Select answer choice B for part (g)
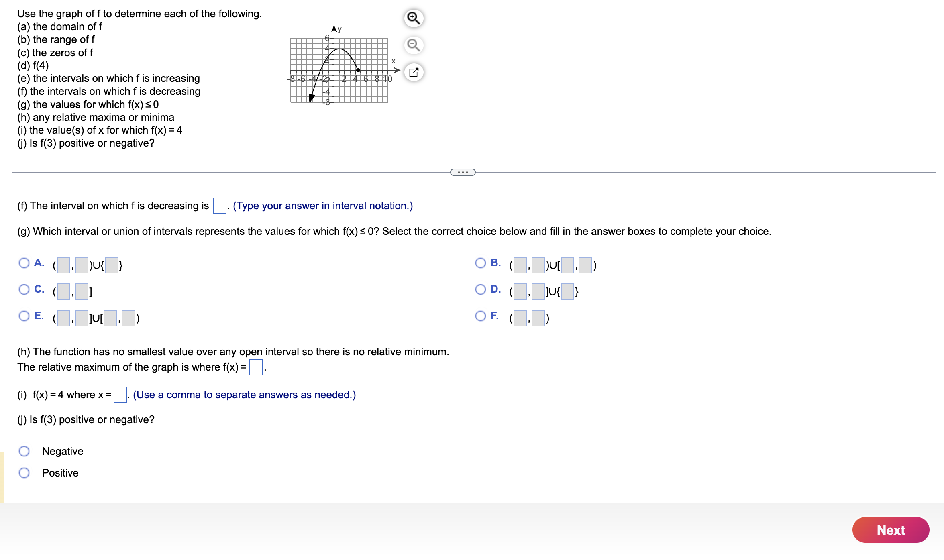Viewport: 944px width, 560px height. click(x=480, y=263)
